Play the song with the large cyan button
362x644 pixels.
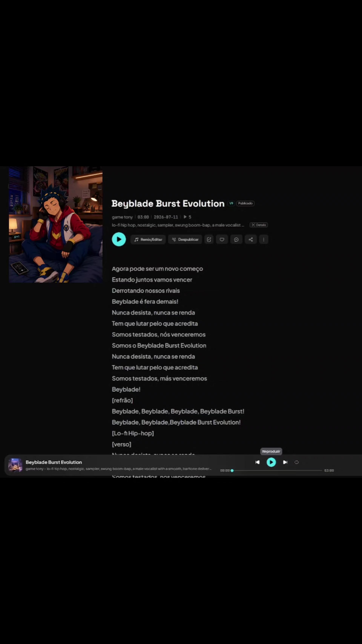[119, 239]
